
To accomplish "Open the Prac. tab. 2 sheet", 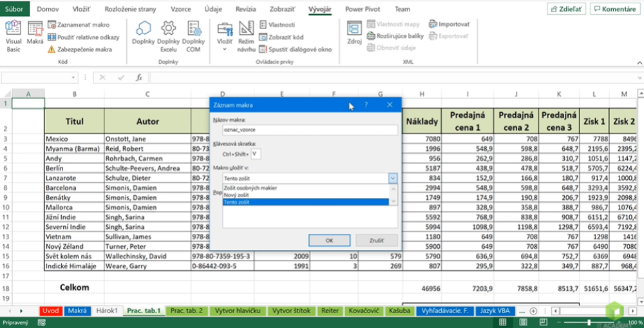I will [187, 311].
